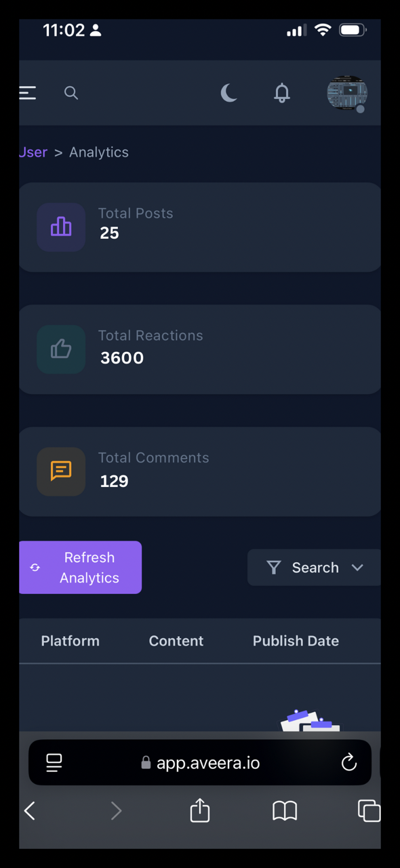Open the user profile avatar
Image resolution: width=400 pixels, height=868 pixels.
tap(347, 93)
